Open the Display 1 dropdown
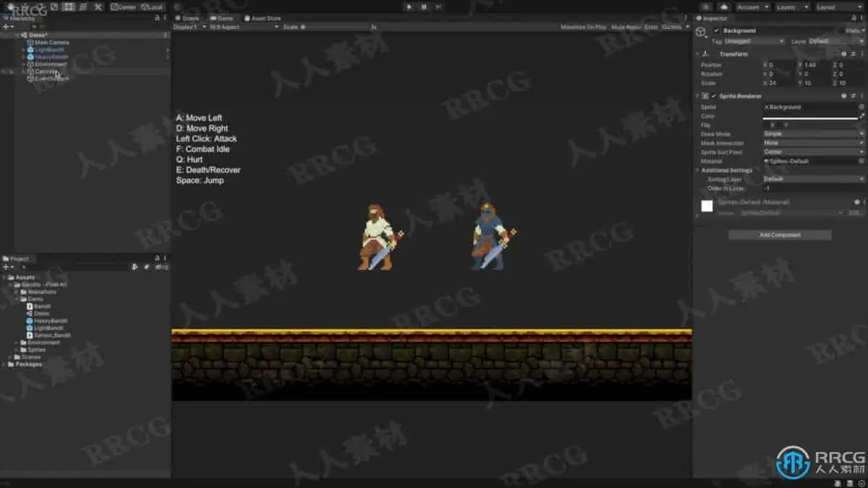The height and width of the screenshot is (488, 868). pos(190,27)
